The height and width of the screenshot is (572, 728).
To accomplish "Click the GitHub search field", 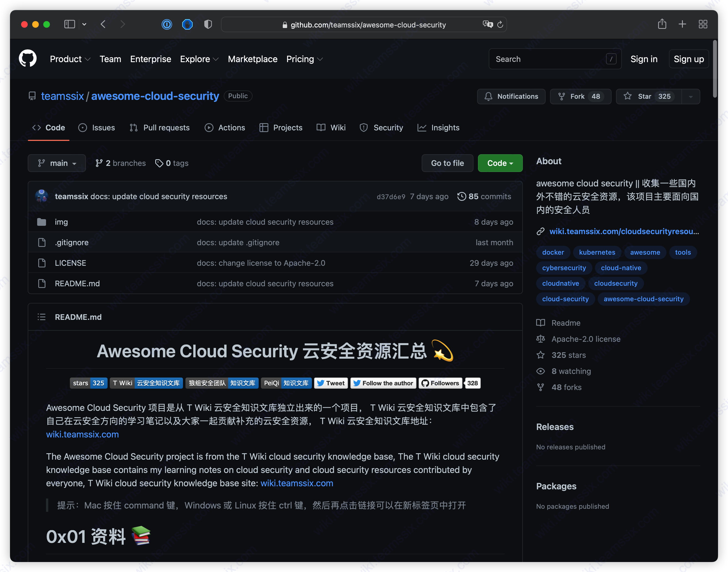I will (x=555, y=59).
